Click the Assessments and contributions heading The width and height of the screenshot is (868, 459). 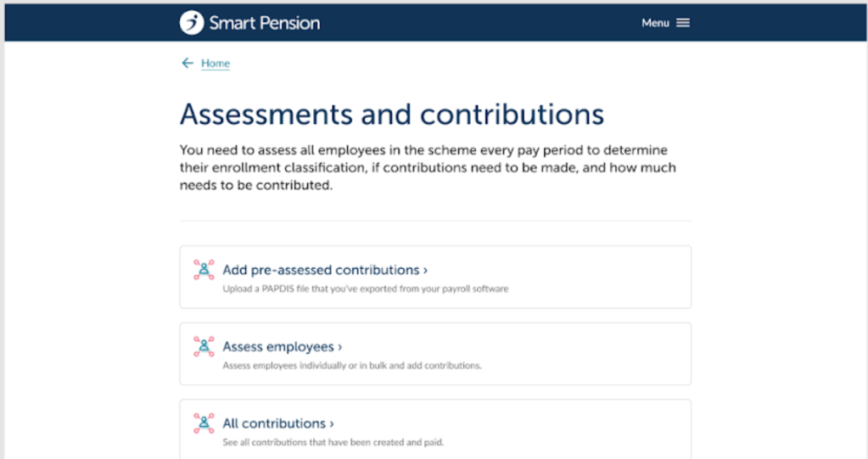[392, 115]
